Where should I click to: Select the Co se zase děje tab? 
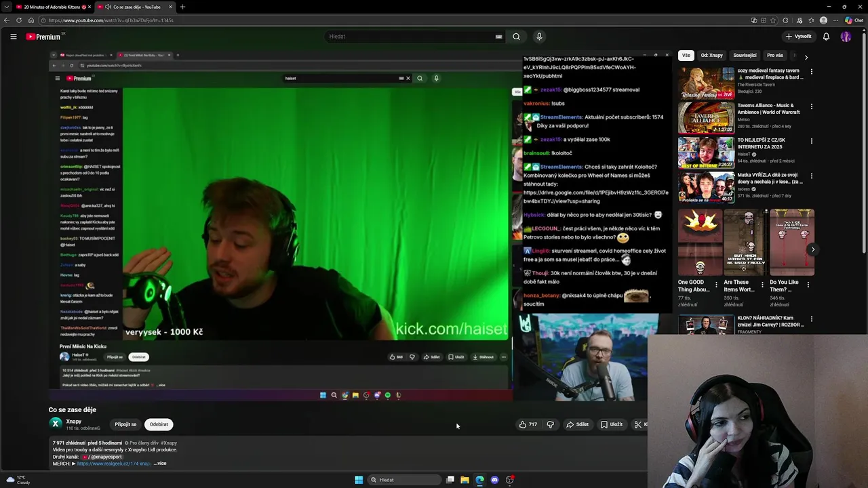[136, 7]
